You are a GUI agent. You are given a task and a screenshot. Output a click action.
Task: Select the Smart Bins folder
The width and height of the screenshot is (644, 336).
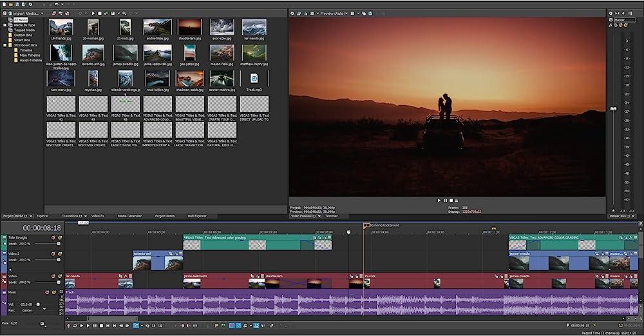pyautogui.click(x=23, y=39)
